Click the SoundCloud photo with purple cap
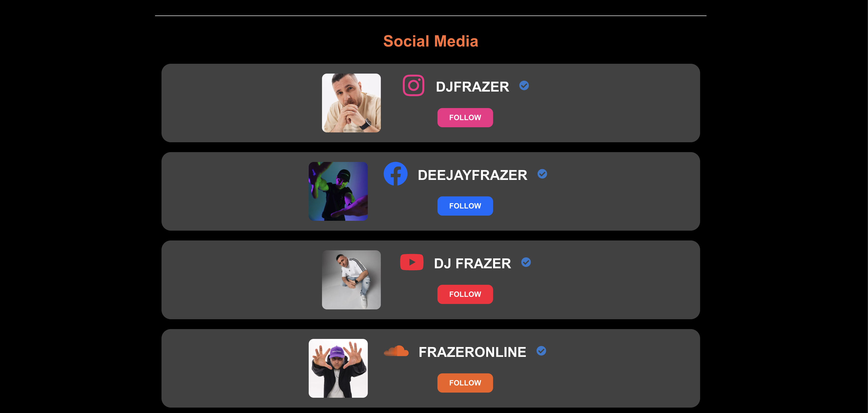Image resolution: width=868 pixels, height=413 pixels. pyautogui.click(x=338, y=368)
